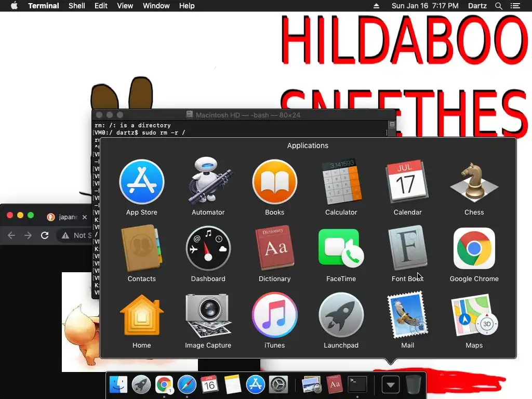
Task: Open the Books app icon
Action: (274, 182)
